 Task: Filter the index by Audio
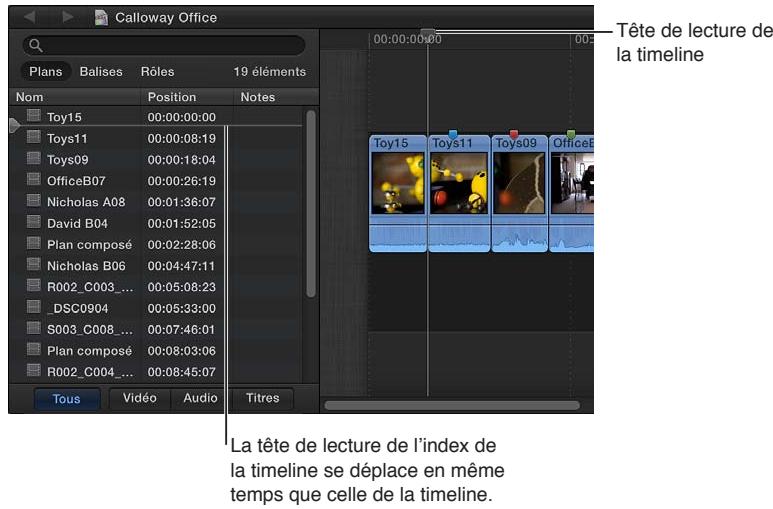pyautogui.click(x=200, y=398)
